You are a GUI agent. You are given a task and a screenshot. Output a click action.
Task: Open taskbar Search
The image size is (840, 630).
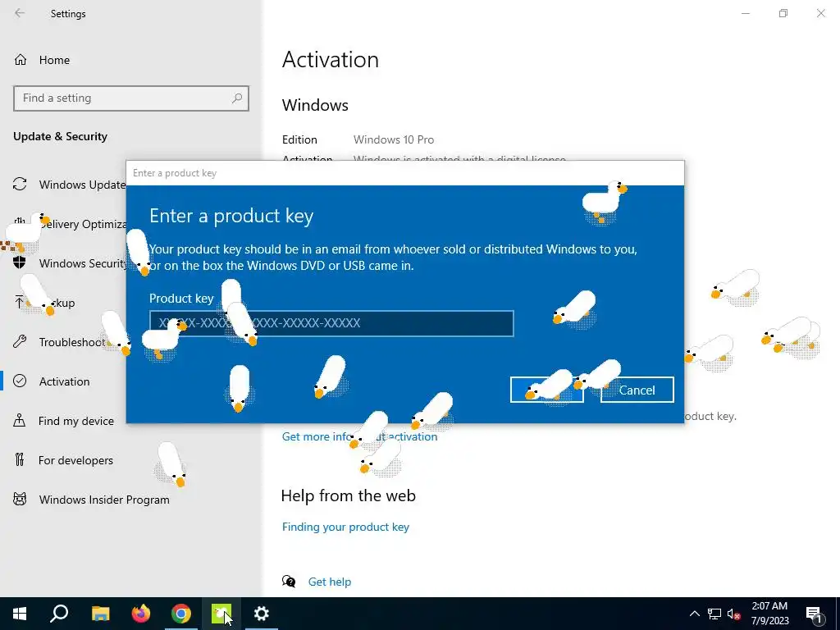[x=59, y=614]
